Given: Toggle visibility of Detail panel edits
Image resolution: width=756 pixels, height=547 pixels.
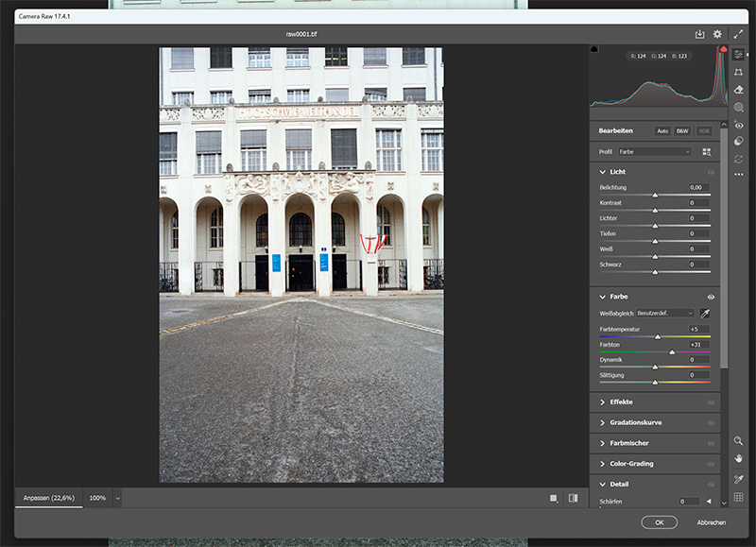Looking at the screenshot, I should (711, 485).
